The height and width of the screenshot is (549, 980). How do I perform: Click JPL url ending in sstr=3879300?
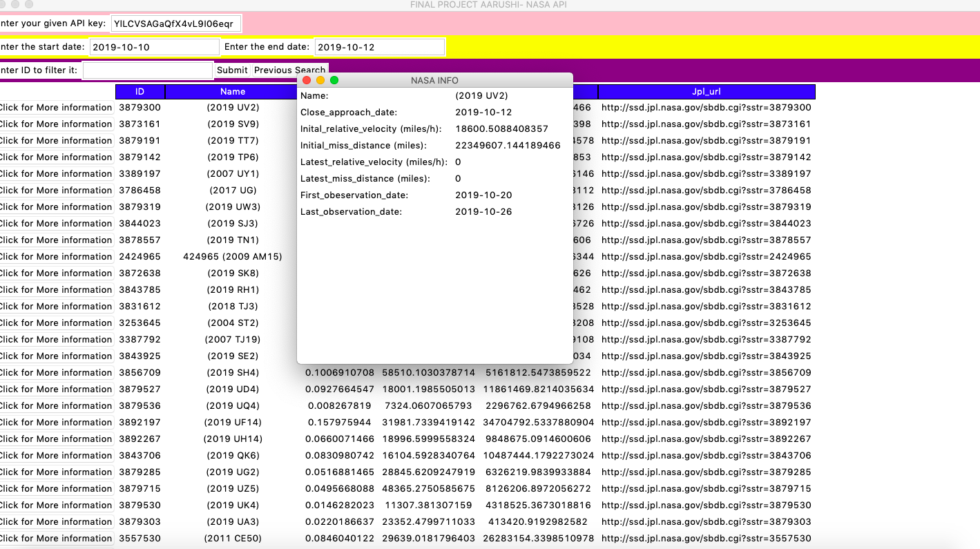707,108
